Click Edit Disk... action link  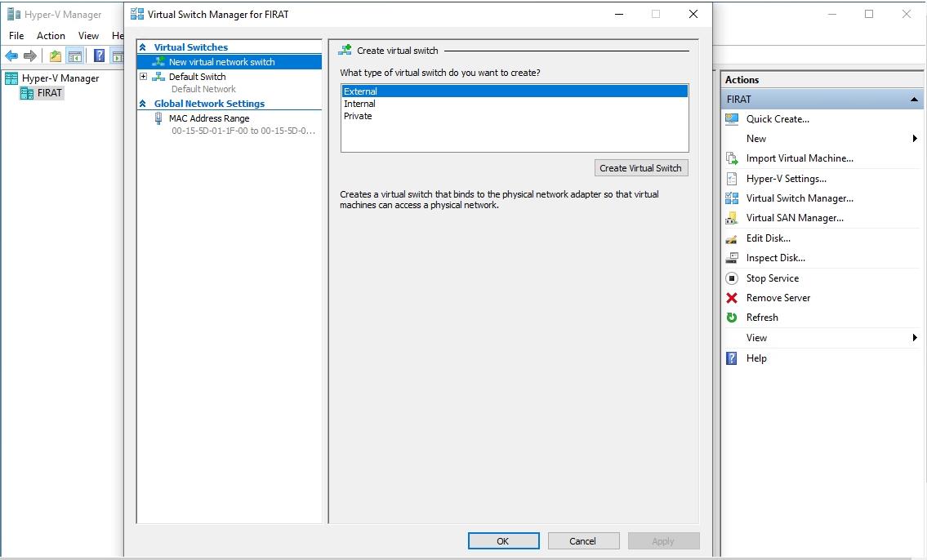coord(768,238)
